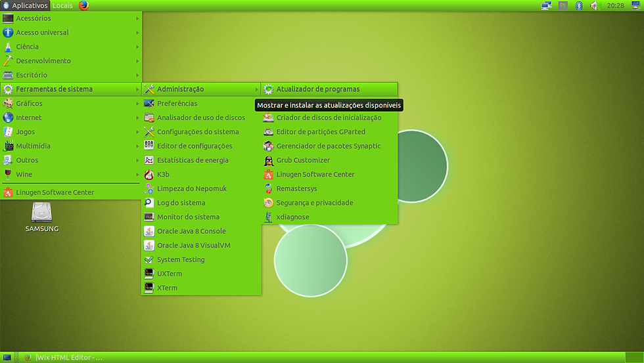
Task: Click the Grub Customizer penguin icon
Action: coord(269,160)
